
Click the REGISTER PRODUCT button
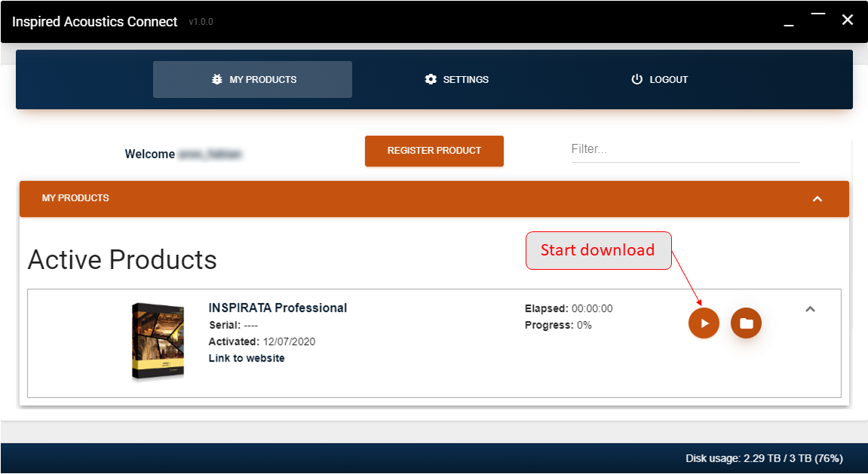434,151
